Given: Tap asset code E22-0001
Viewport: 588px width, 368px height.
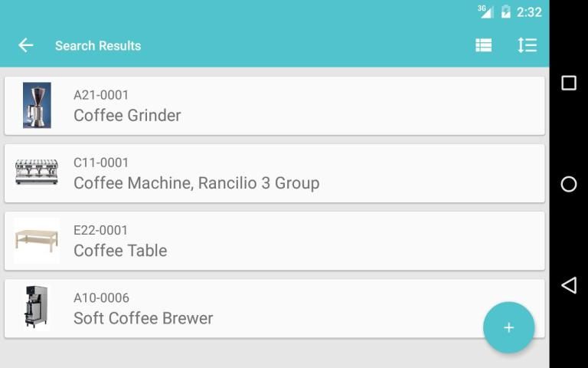Looking at the screenshot, I should (100, 230).
